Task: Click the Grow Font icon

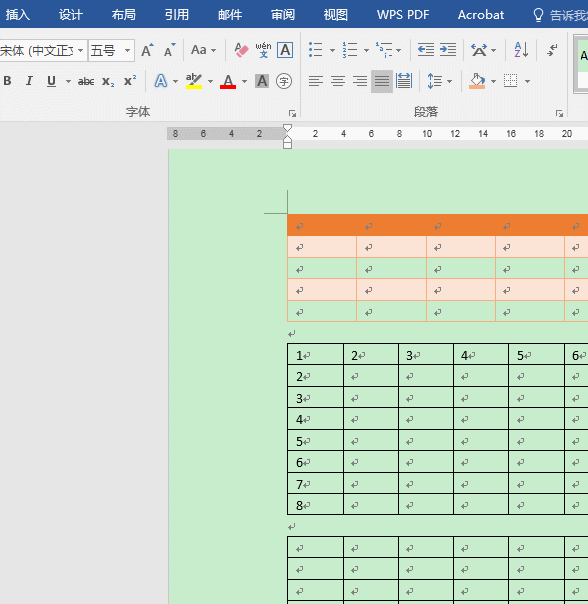Action: tap(147, 50)
